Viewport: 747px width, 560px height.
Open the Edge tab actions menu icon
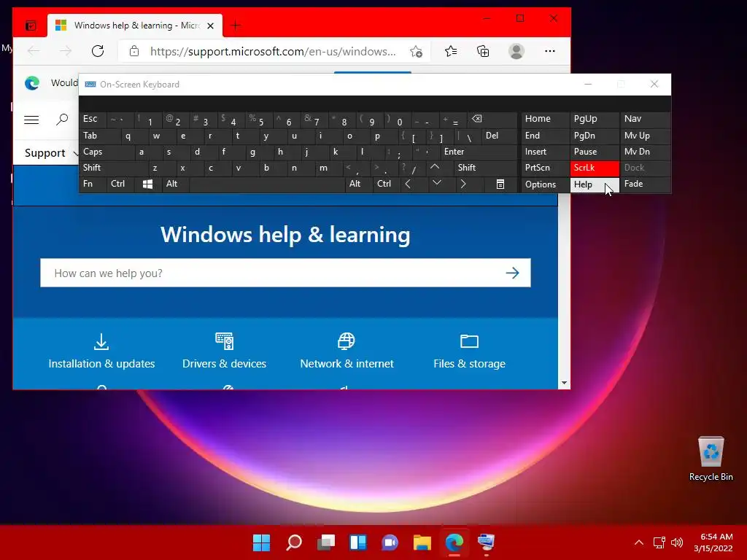pos(31,26)
